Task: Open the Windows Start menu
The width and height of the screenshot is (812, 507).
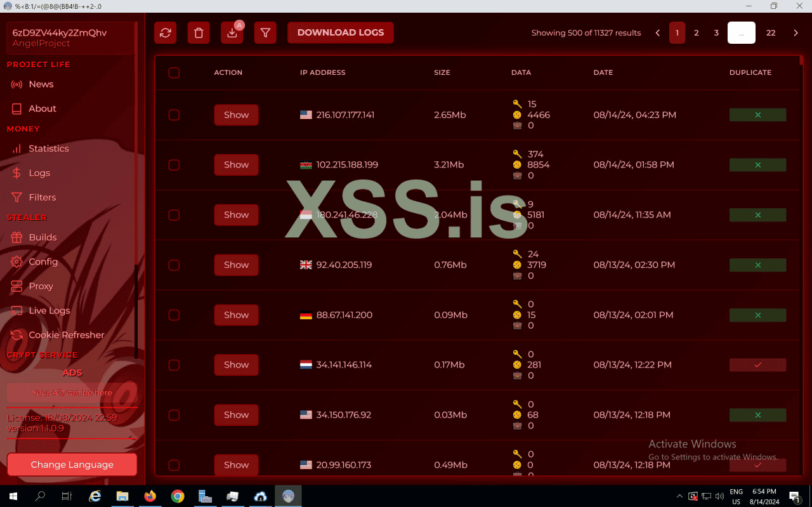Action: tap(13, 496)
